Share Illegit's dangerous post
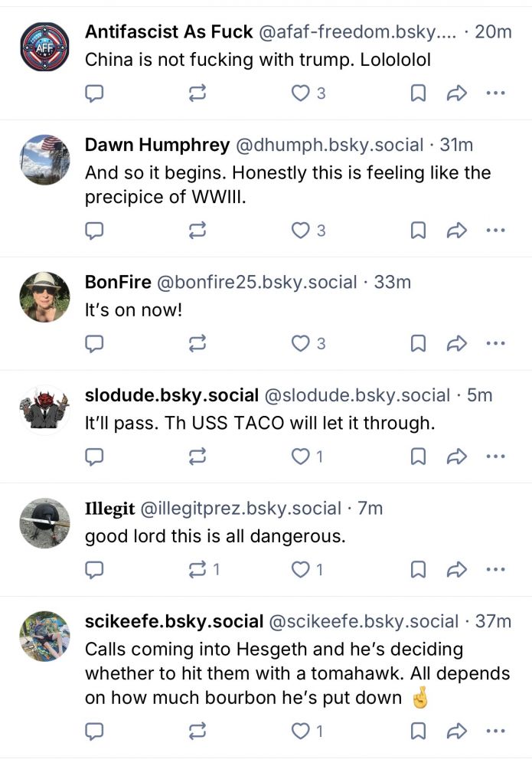The height and width of the screenshot is (766, 532). (x=457, y=569)
